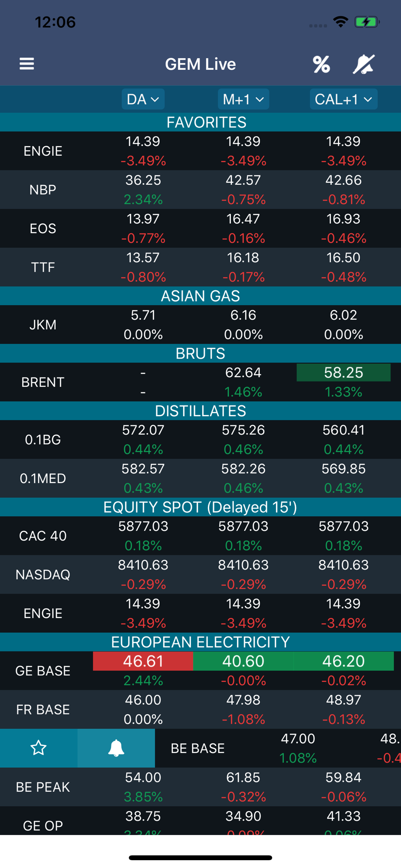401x868 pixels.
Task: Open the DA period dropdown
Action: pos(143,99)
